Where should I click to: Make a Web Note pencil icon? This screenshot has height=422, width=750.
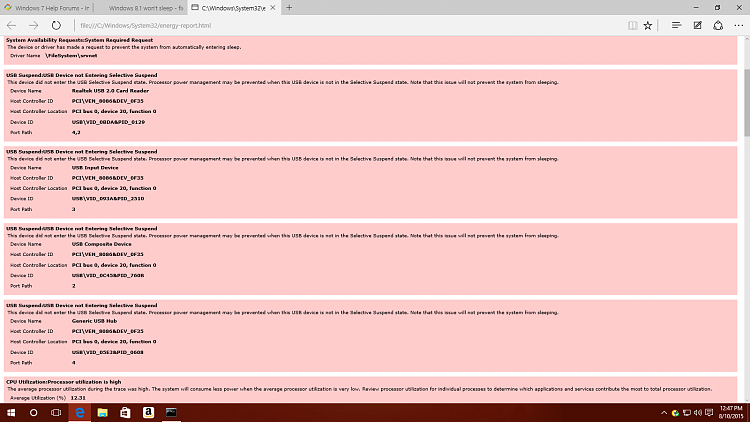(x=697, y=25)
